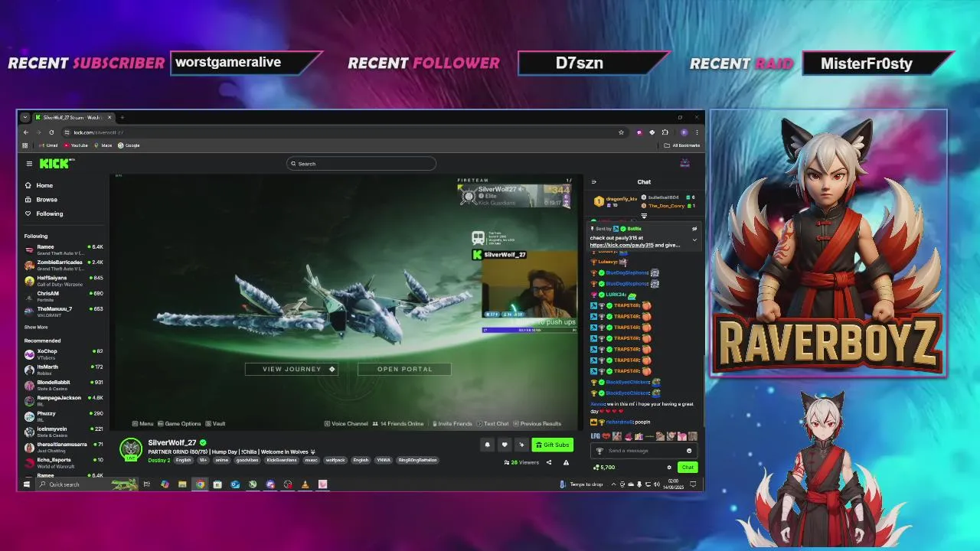
Task: Select the SilverWolf_27 Stream browser tab
Action: 72,117
